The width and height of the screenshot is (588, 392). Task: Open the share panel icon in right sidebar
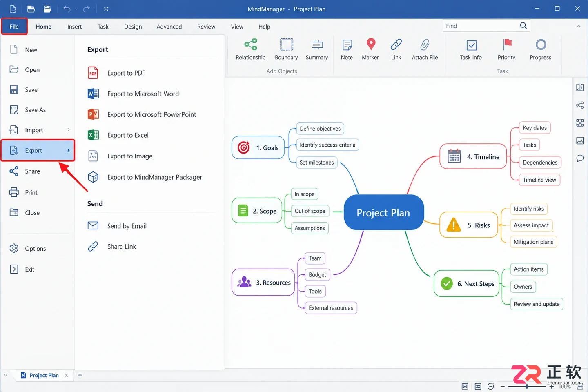click(x=580, y=105)
